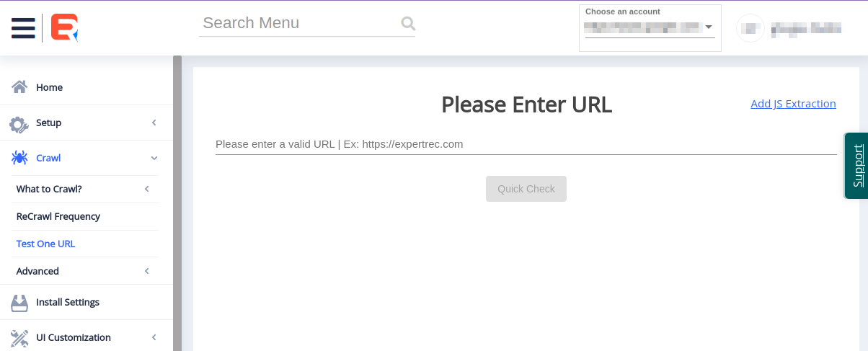Expand the Advanced submenu
This screenshot has width=868, height=351.
146,271
